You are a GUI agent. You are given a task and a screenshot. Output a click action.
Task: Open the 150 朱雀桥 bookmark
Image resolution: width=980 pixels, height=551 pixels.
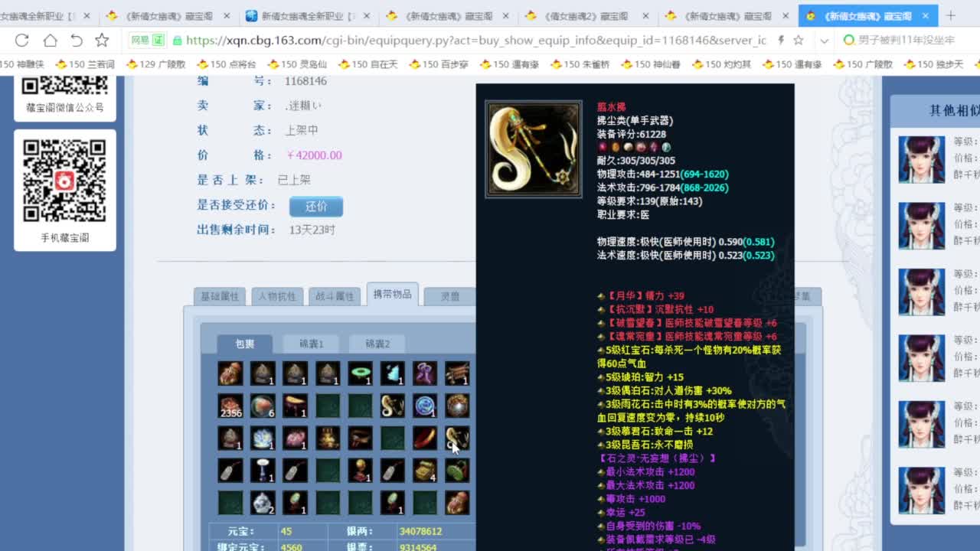[580, 65]
